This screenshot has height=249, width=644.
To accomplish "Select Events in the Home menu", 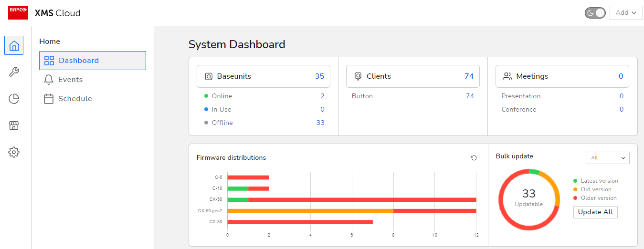I will click(70, 80).
